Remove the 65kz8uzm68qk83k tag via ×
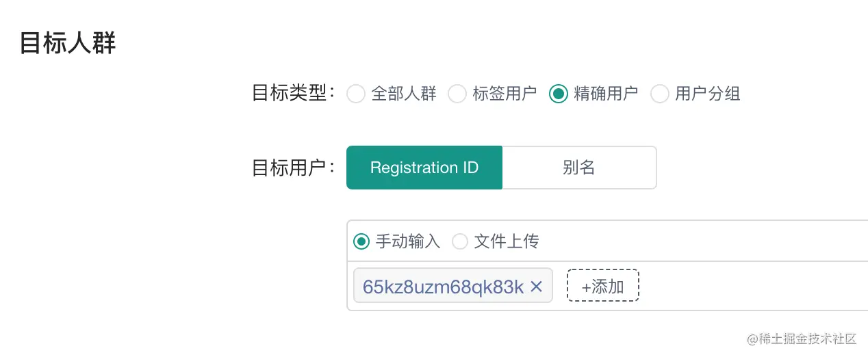The width and height of the screenshot is (868, 357). pos(537,287)
